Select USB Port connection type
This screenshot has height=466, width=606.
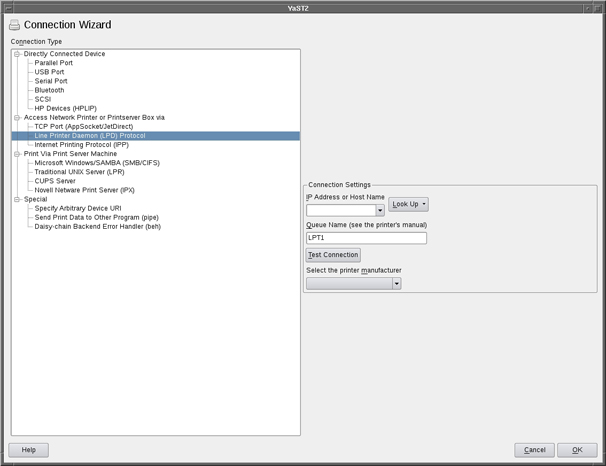[49, 72]
